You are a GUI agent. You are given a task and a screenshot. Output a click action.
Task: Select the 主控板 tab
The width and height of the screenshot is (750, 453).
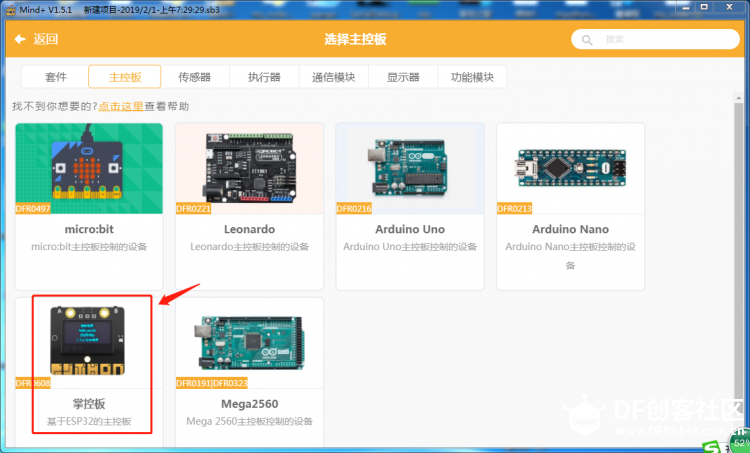(124, 77)
